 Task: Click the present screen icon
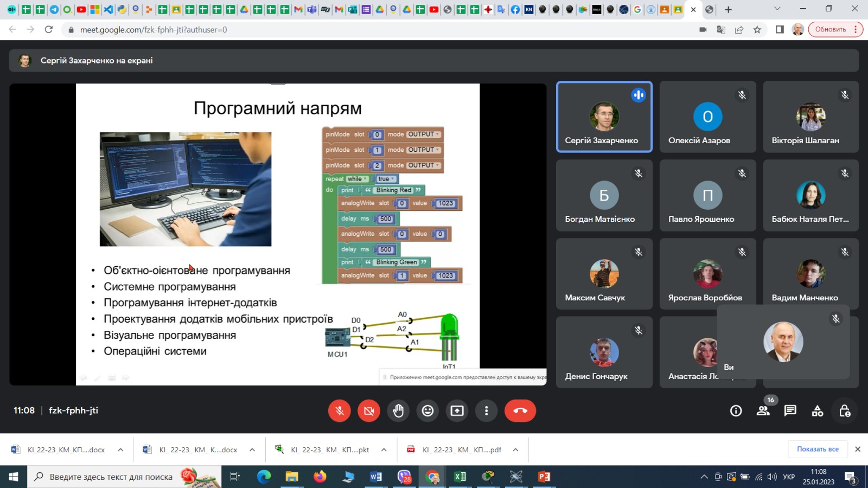[x=457, y=411]
